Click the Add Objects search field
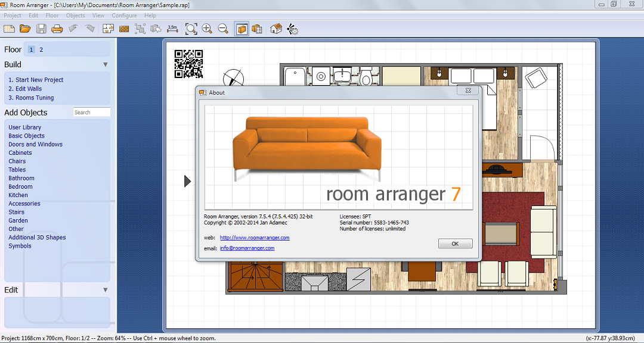 (x=92, y=113)
